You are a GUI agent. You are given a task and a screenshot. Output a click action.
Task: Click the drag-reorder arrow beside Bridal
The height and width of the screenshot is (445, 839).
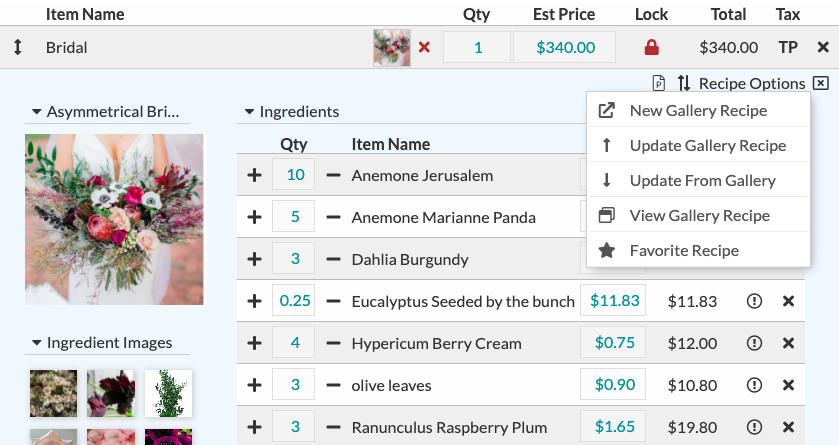18,47
